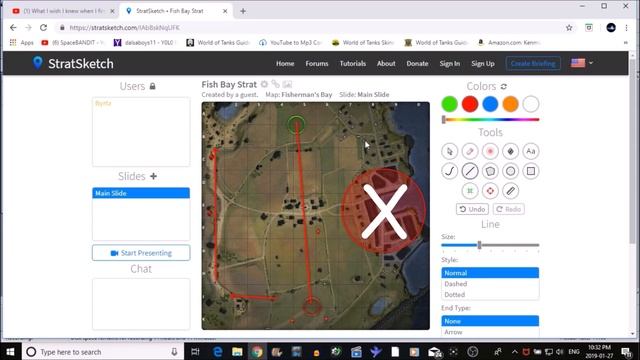This screenshot has height=360, width=640.
Task: Choose the Normal line style
Action: tap(490, 273)
